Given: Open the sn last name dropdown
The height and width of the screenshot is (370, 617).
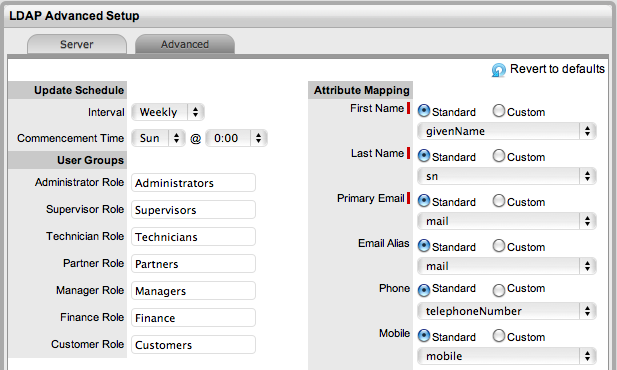Looking at the screenshot, I should pos(507,176).
